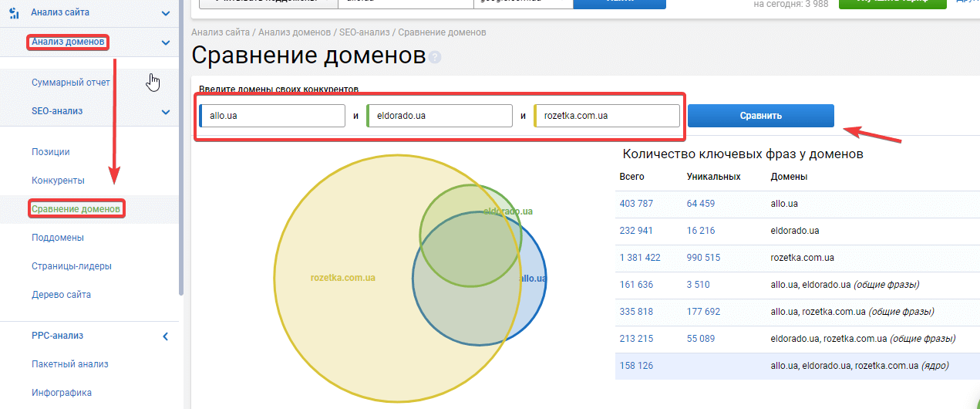Click SEO-анализ breadcrumb link
Viewport: 980px width, 409px height.
pos(364,32)
